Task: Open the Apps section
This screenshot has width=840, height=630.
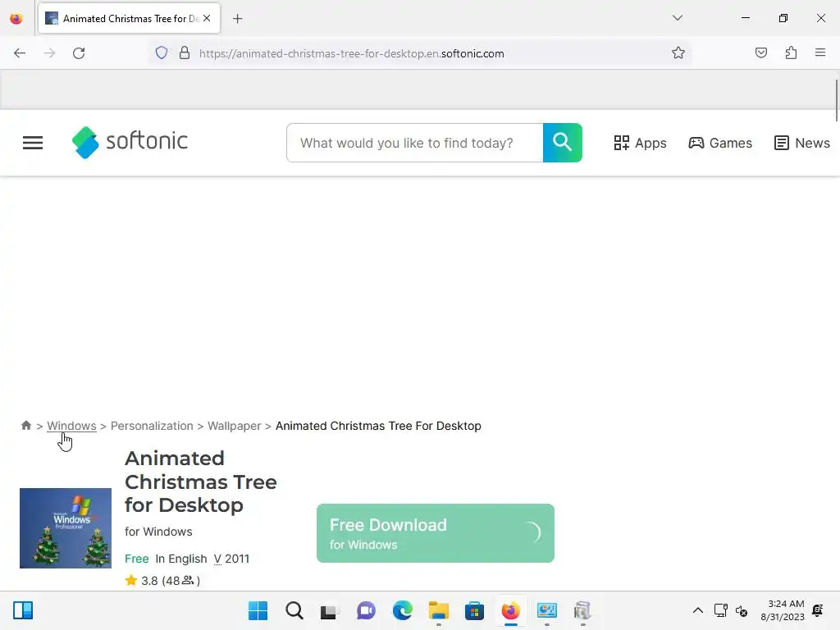Action: 640,143
